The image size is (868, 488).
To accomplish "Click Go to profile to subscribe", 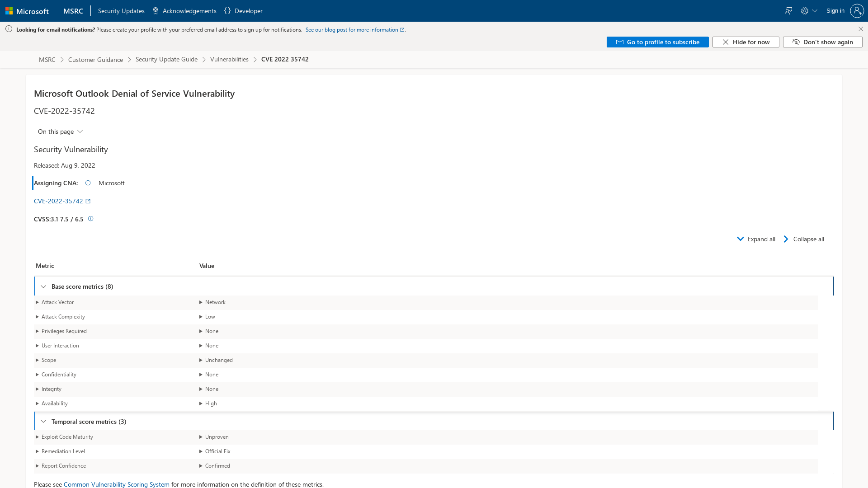I will pos(657,42).
